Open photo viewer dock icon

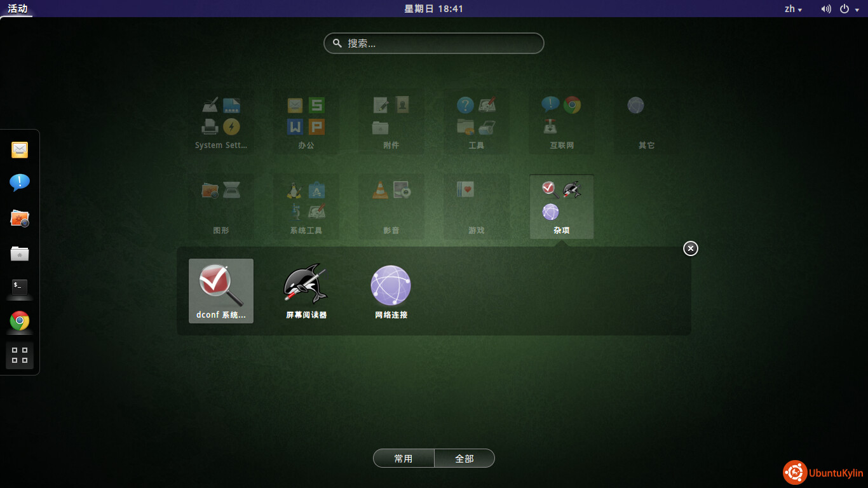click(20, 219)
